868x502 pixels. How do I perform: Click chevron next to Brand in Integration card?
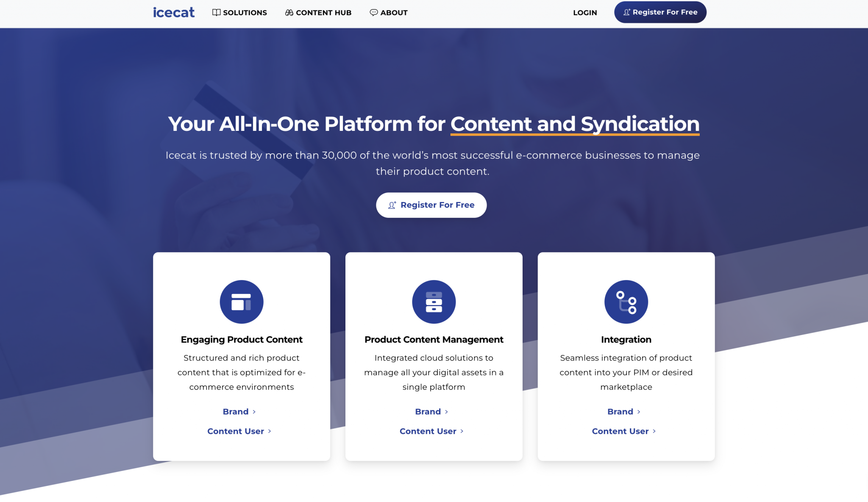coord(639,412)
